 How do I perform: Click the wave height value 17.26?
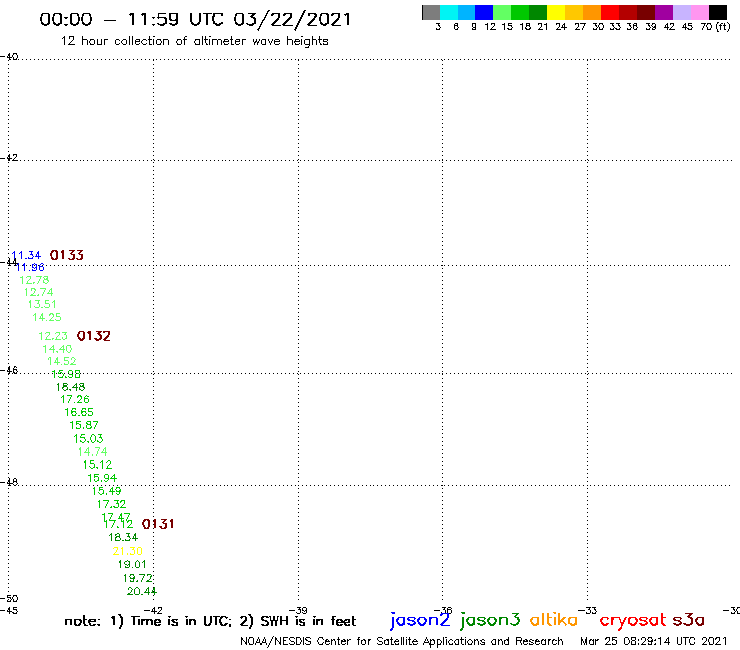point(75,399)
